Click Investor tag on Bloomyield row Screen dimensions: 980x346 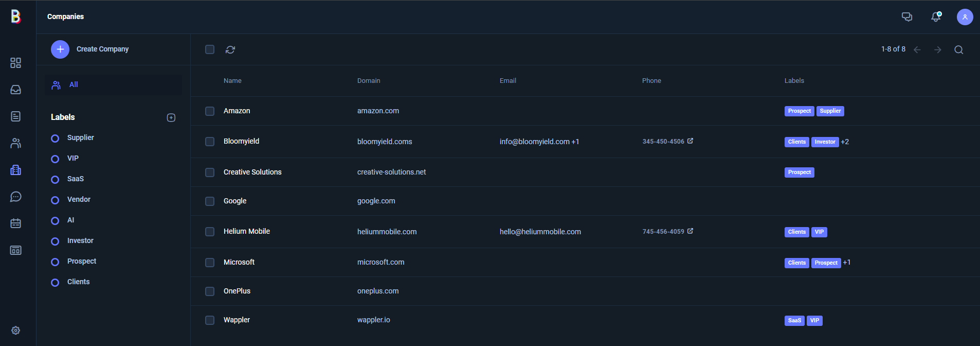(x=825, y=142)
